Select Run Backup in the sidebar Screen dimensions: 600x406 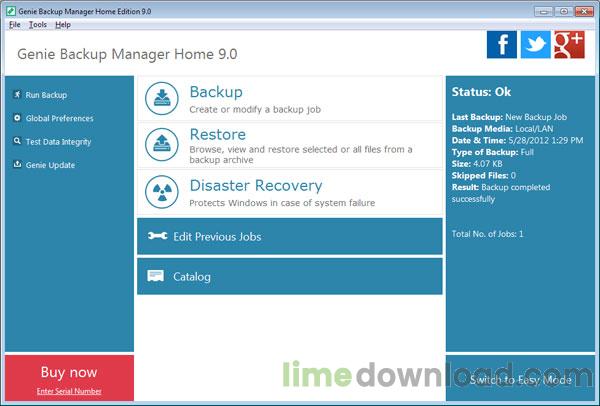[46, 95]
